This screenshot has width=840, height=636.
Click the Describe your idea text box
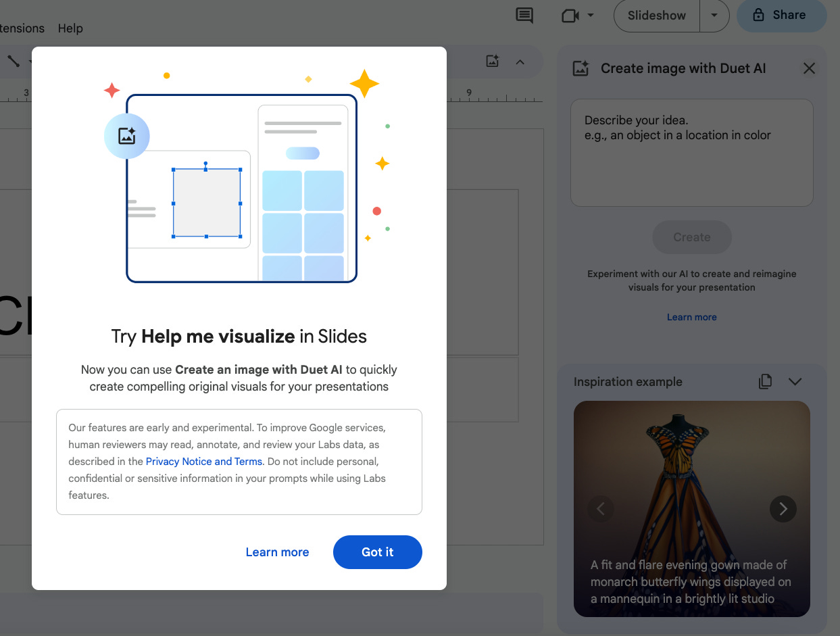[691, 153]
